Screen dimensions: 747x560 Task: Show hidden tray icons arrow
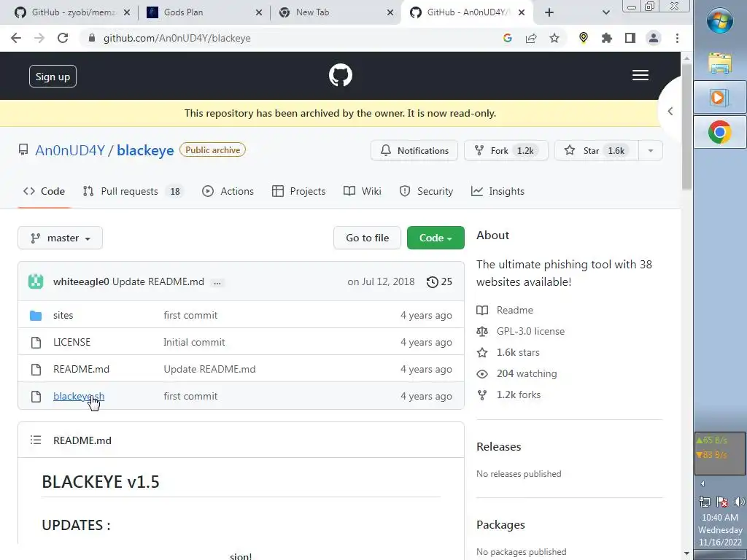point(703,484)
